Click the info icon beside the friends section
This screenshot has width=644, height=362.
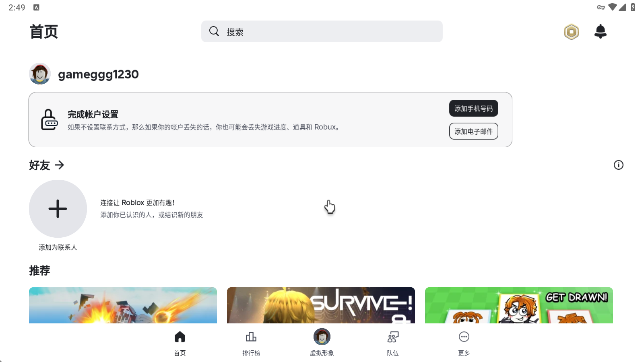coord(619,165)
